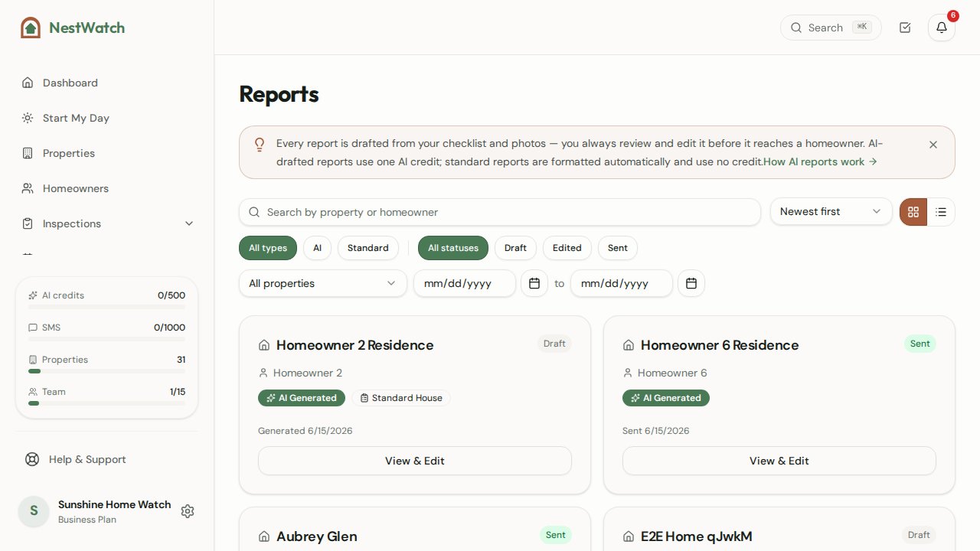Open the E2E Home qJwkM report card
Screen dimensions: 980x551
click(x=779, y=529)
